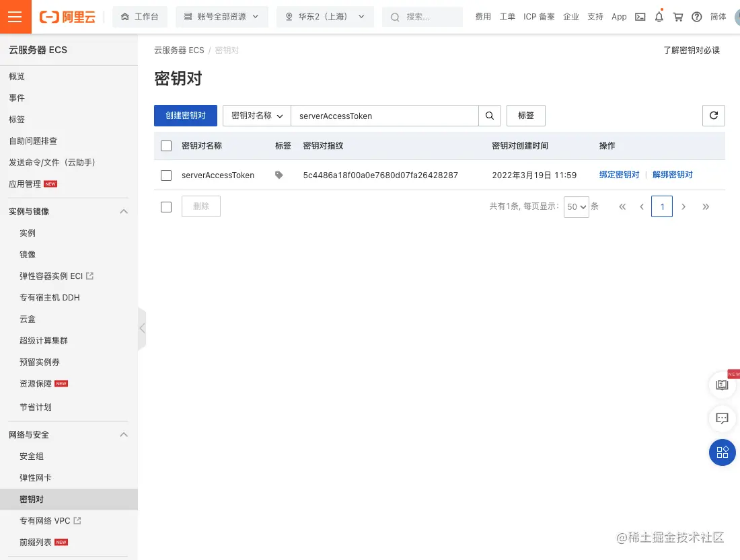This screenshot has width=740, height=560.
Task: Toggle the checkbox beside 删除 button
Action: (166, 207)
